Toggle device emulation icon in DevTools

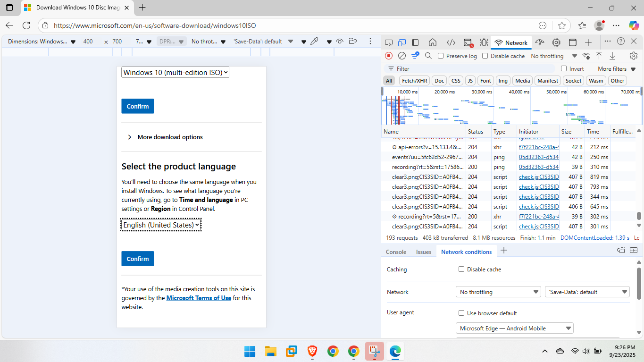(x=402, y=42)
